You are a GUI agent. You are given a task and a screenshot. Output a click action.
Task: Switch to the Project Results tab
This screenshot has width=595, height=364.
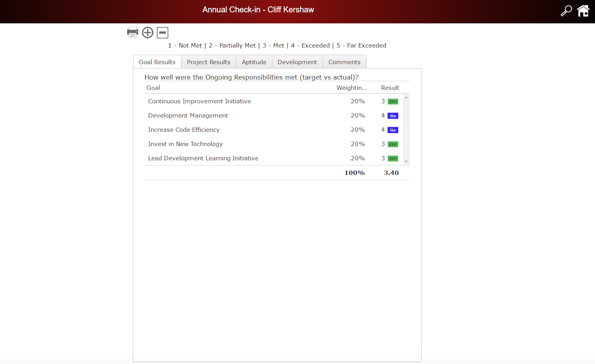coord(208,62)
